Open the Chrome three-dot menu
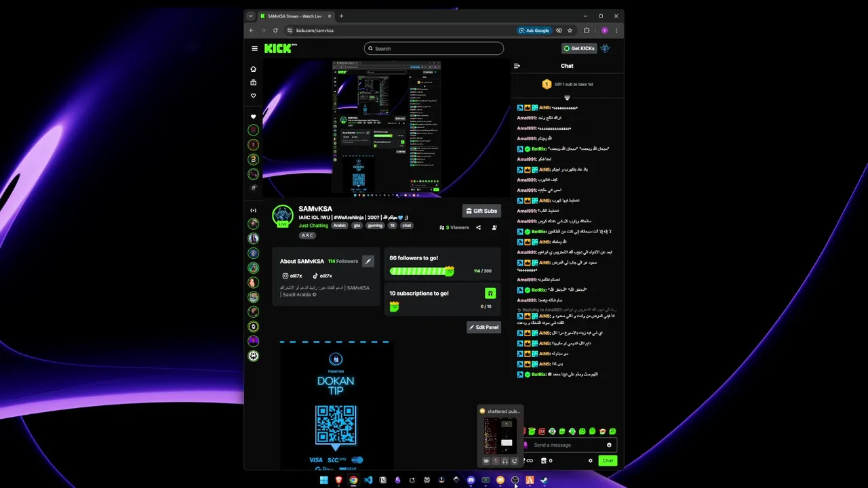This screenshot has height=488, width=868. click(616, 30)
